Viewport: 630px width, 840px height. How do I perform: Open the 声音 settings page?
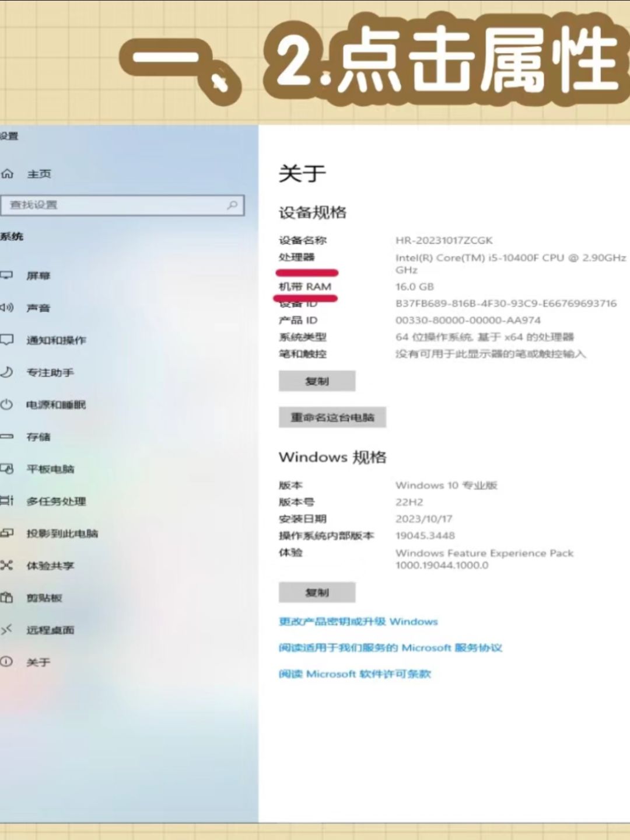pos(38,308)
